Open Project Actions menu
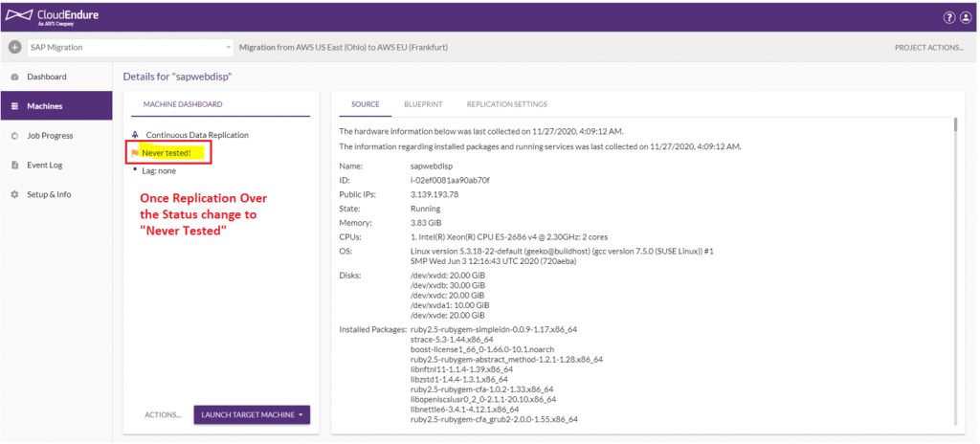The height and width of the screenshot is (444, 980). [x=928, y=48]
